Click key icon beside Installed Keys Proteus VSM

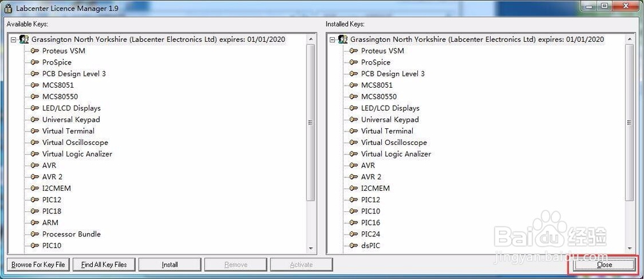[x=354, y=51]
